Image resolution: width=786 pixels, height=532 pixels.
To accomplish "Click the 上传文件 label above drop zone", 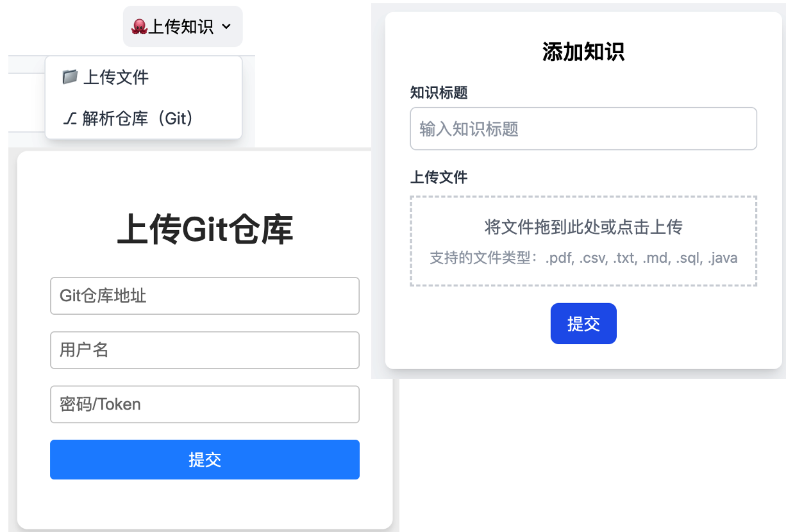I will pyautogui.click(x=439, y=178).
